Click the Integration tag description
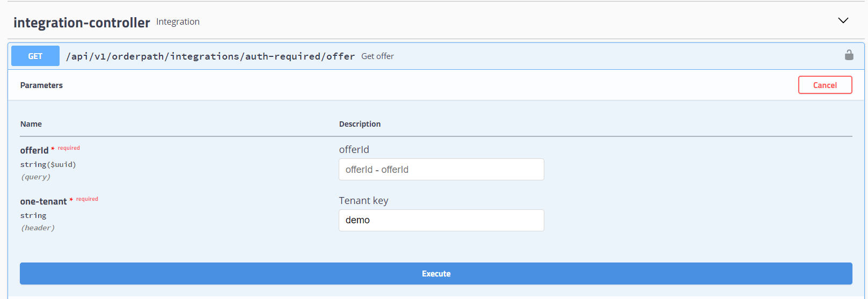Viewport: 868px width, 299px height. pyautogui.click(x=178, y=21)
